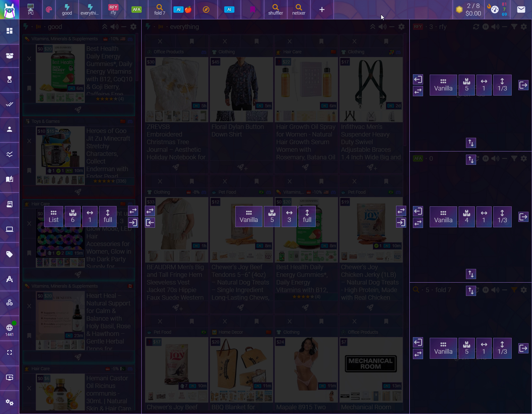
Task: Click the open box icon in sidebar
Action: 10,56
